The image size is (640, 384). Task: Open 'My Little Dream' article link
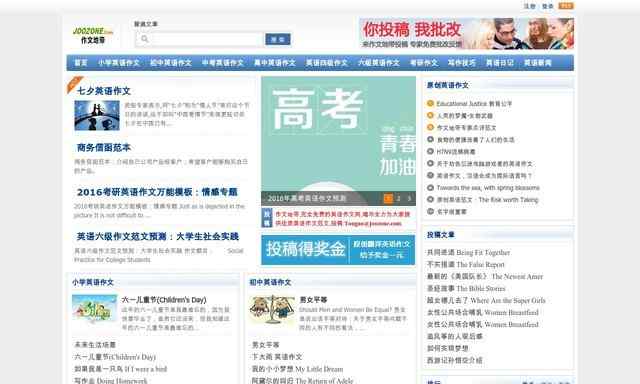coord(297,369)
